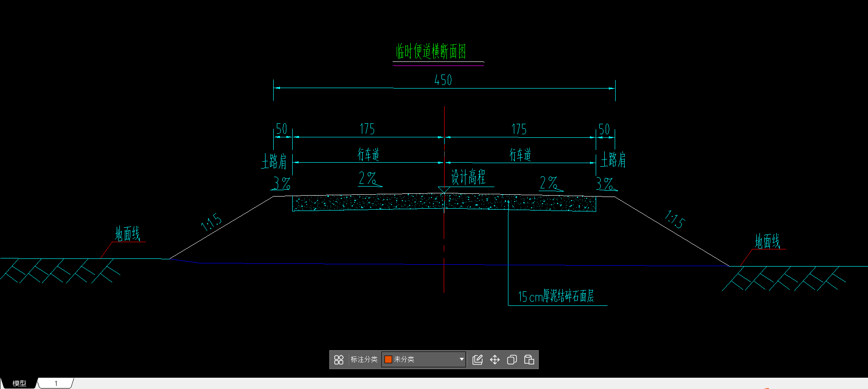This screenshot has width=868, height=389.
Task: Select the right 土路肩 label
Action: click(613, 159)
